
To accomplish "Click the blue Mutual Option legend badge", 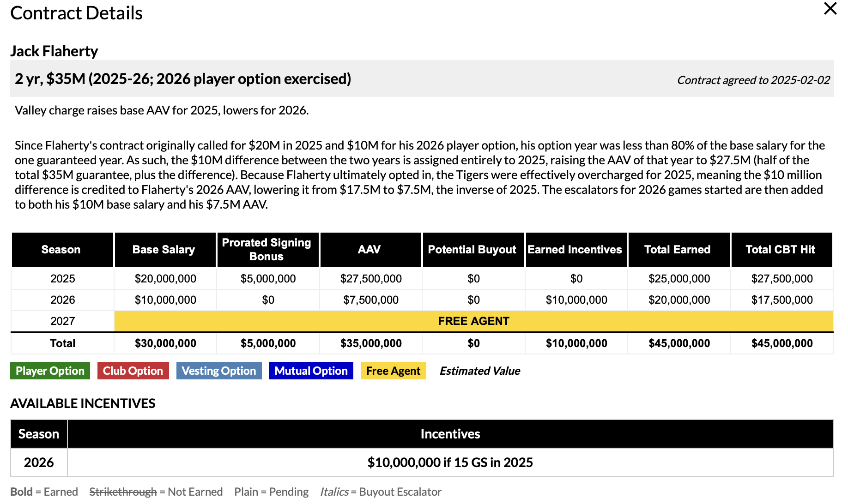I will coord(311,371).
